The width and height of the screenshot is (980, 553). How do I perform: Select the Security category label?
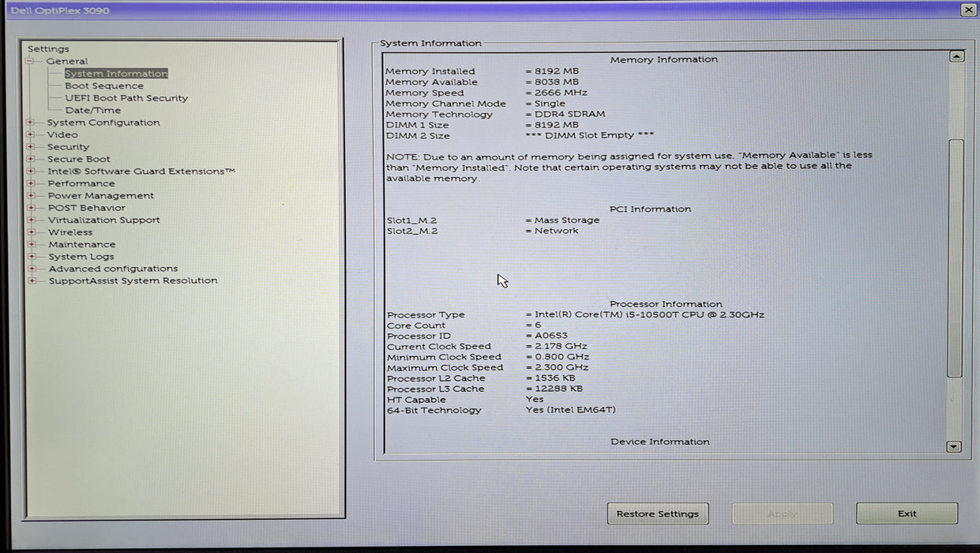click(x=68, y=147)
